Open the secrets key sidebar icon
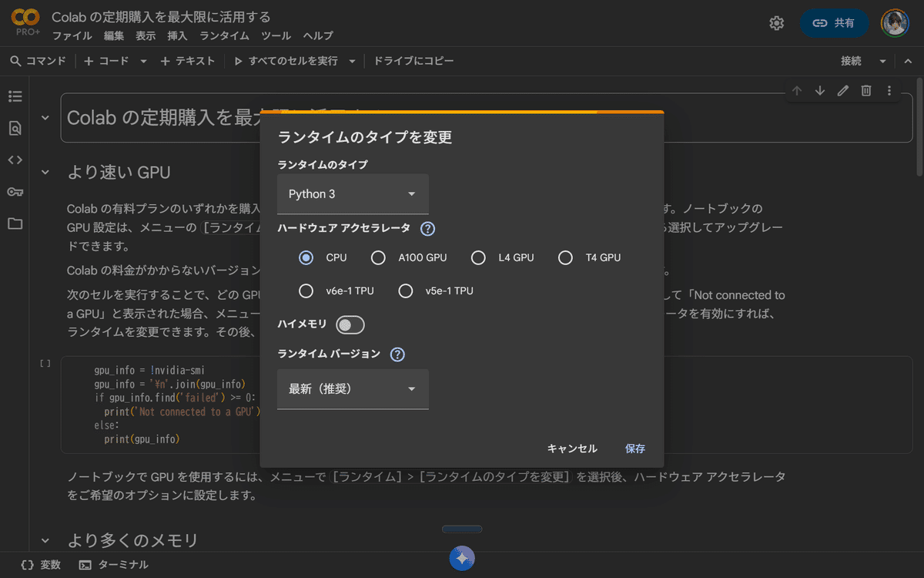This screenshot has width=924, height=578. tap(15, 192)
